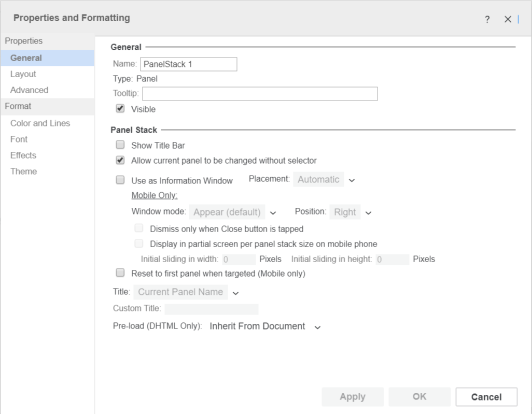Screen dimensions: 532x414
Task: Click into the Name text field
Action: click(188, 64)
